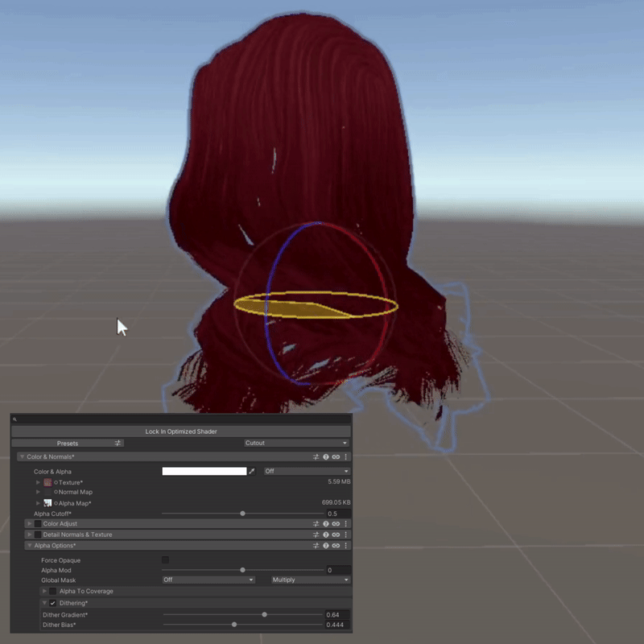Screen dimensions: 644x644
Task: Click the Alpha Cutoff slider handle
Action: 242,514
